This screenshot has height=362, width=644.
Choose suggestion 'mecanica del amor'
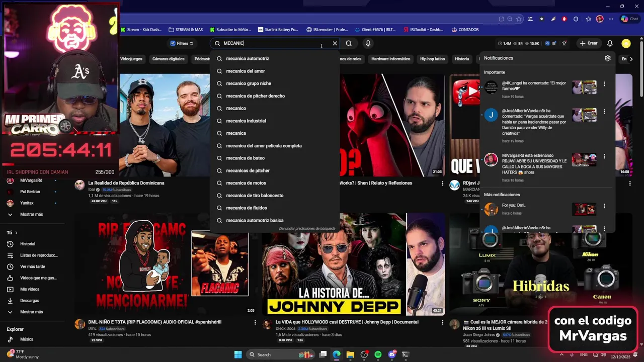pos(274,71)
